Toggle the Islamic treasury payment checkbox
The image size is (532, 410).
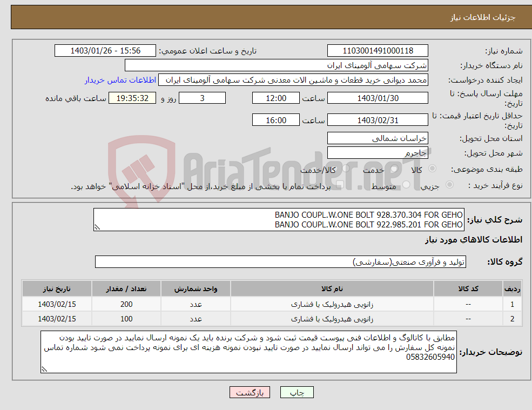(x=340, y=185)
